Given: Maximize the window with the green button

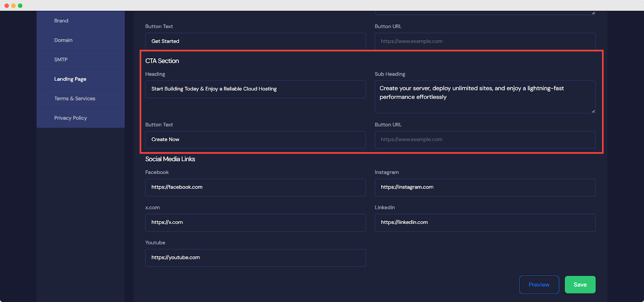Looking at the screenshot, I should tap(20, 6).
